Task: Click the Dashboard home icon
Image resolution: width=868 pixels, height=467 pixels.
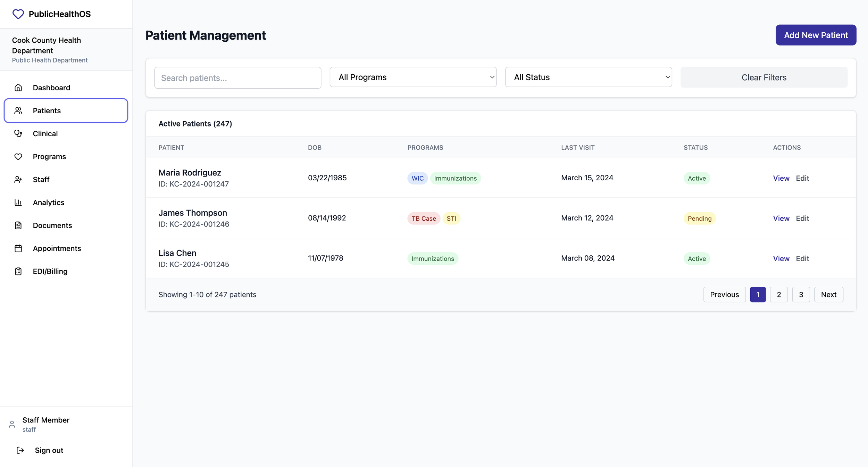Action: (18, 88)
